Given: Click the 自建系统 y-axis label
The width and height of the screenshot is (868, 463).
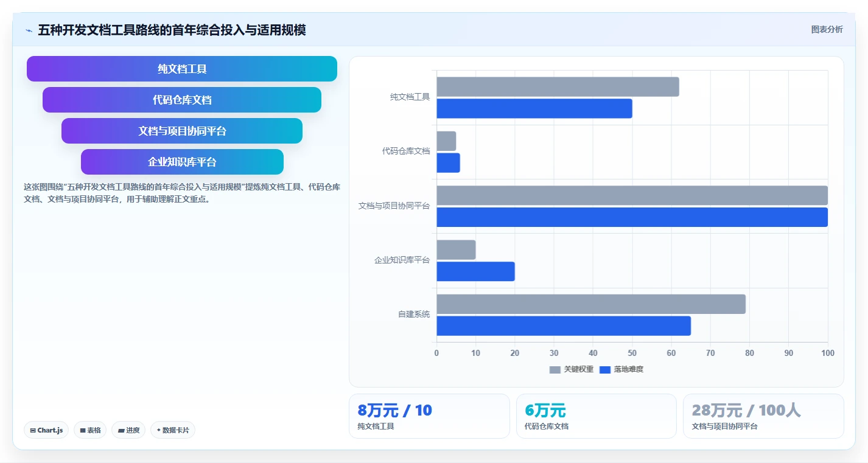Looking at the screenshot, I should 414,315.
